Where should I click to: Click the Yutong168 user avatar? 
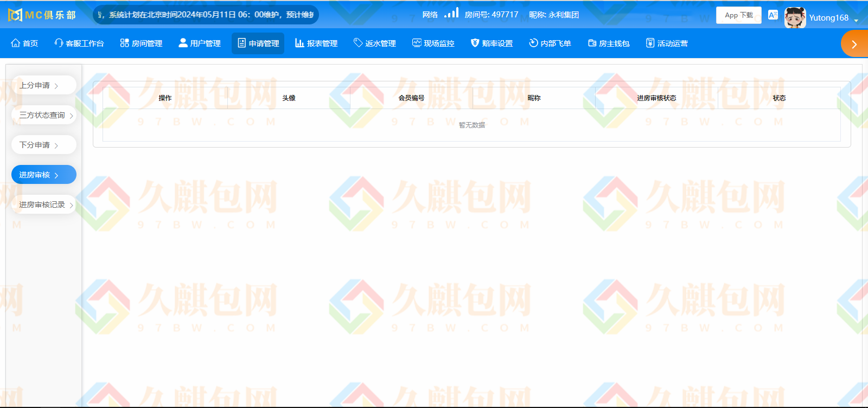795,17
